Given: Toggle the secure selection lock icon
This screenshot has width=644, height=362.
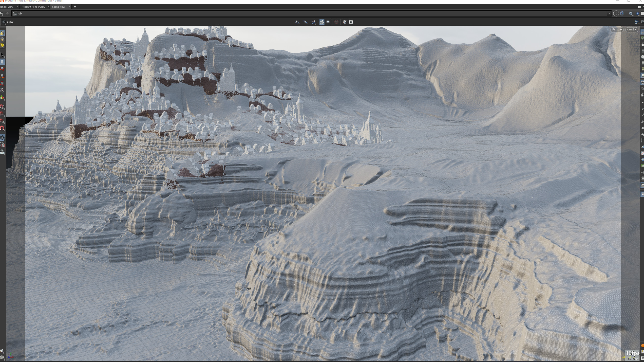Looking at the screenshot, I should (2, 62).
